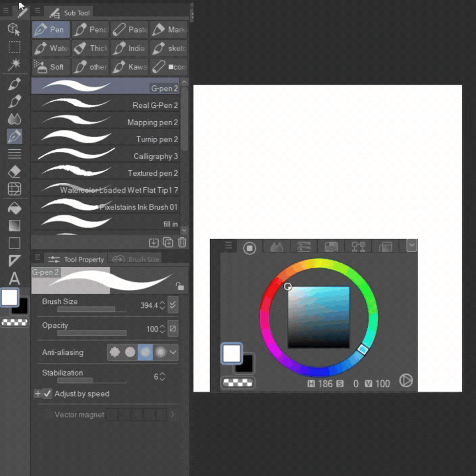The width and height of the screenshot is (476, 476).
Task: Switch to the Pastel sub tool group
Action: (x=129, y=29)
